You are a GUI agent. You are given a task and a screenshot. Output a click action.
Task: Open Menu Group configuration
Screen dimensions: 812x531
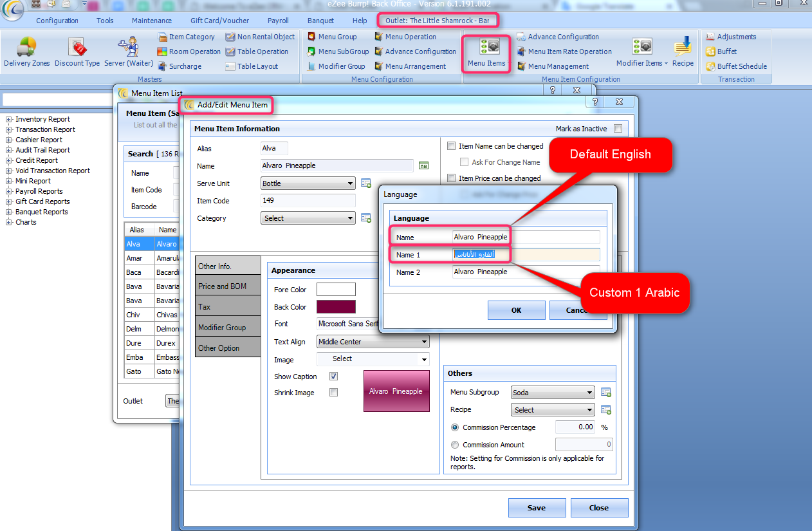tap(332, 37)
